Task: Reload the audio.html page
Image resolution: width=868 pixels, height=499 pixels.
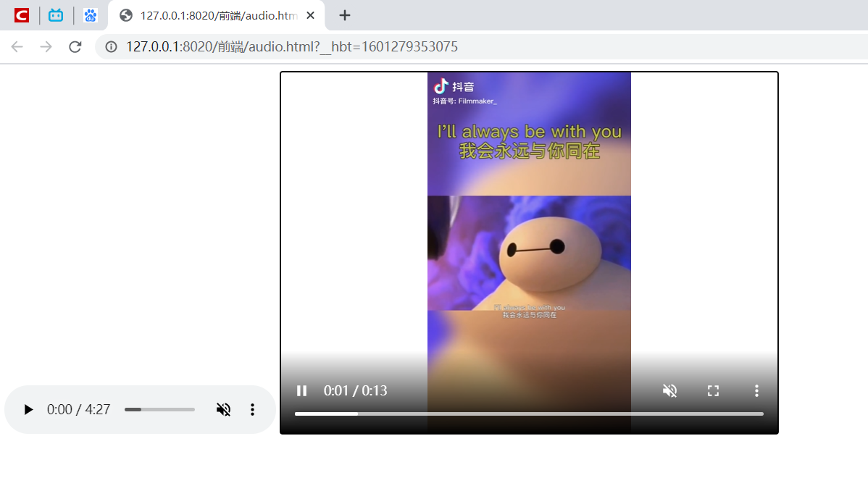Action: click(75, 46)
